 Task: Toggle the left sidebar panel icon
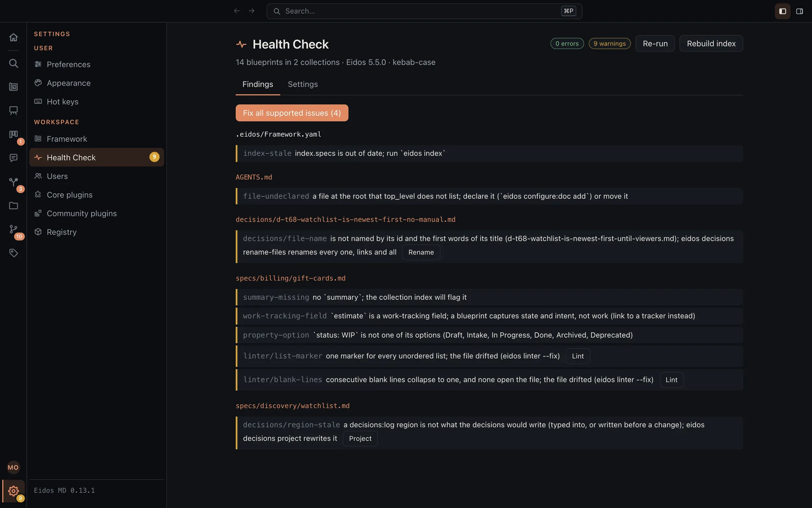tap(783, 11)
